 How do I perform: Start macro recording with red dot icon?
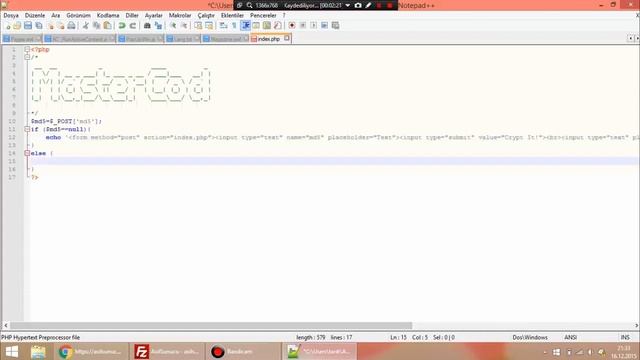point(292,26)
